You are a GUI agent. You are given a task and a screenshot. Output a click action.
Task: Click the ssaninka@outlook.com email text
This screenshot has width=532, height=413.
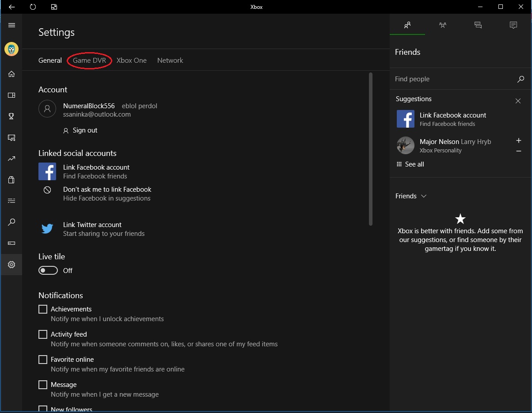97,114
